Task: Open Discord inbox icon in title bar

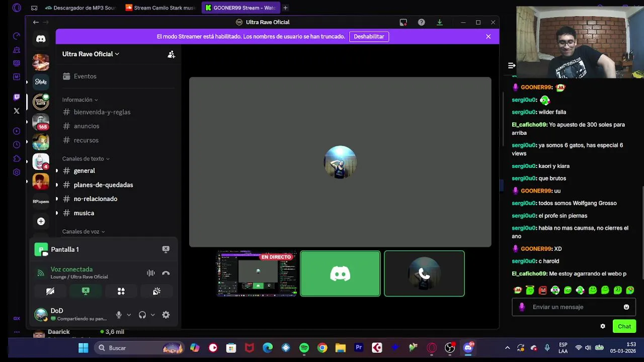Action: (403, 22)
